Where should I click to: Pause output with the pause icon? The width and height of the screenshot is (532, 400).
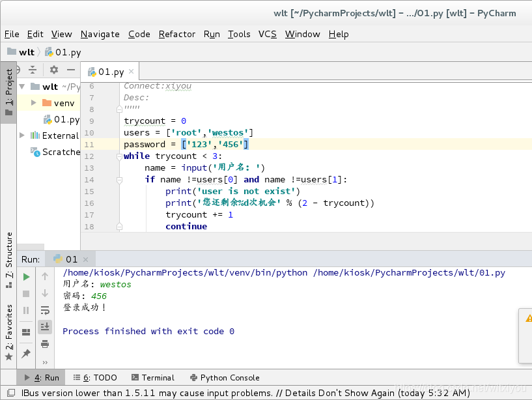(x=26, y=310)
